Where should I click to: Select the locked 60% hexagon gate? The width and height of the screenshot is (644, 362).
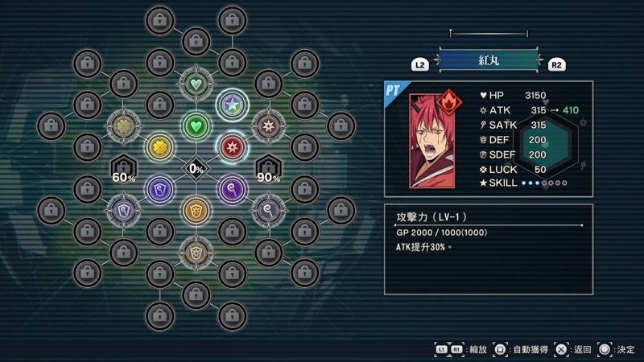(124, 169)
